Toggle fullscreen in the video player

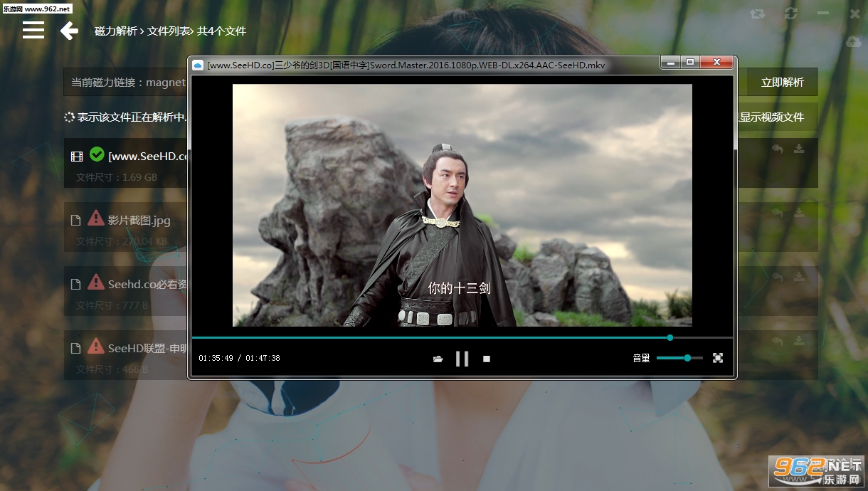click(718, 358)
